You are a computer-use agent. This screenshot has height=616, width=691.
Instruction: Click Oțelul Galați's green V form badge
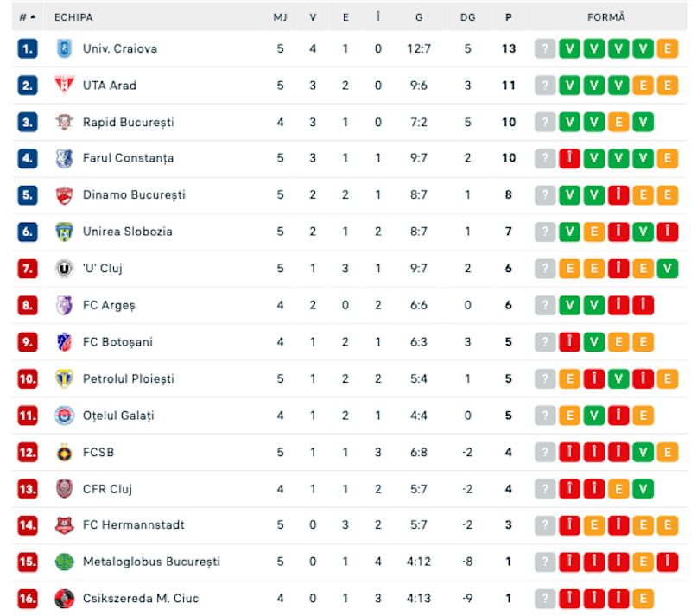594,416
